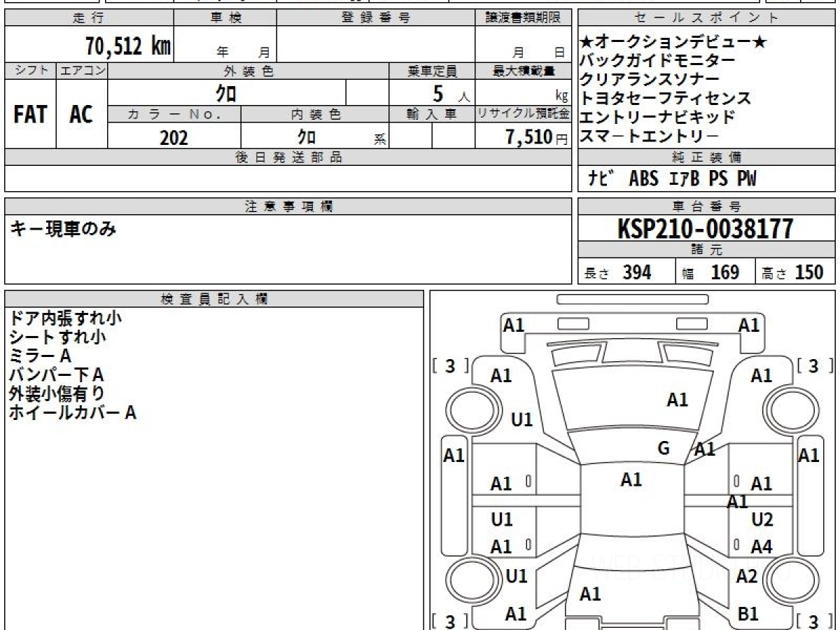The image size is (840, 630).
Task: Select the 後日発送部品 header
Action: pos(288,157)
